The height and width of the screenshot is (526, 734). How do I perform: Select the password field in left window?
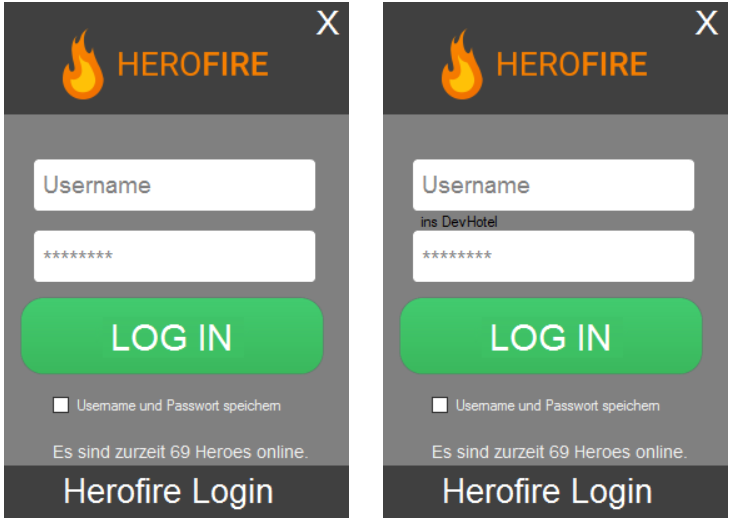point(175,256)
